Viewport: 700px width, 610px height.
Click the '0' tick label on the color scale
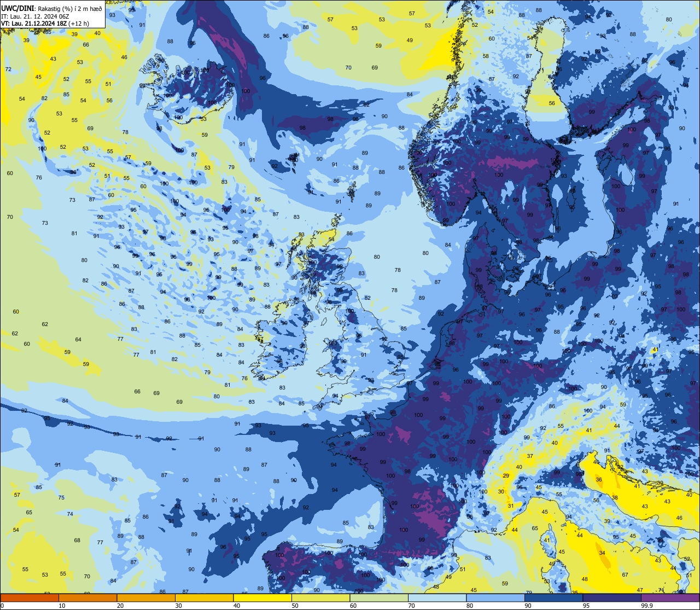[x=3, y=606]
